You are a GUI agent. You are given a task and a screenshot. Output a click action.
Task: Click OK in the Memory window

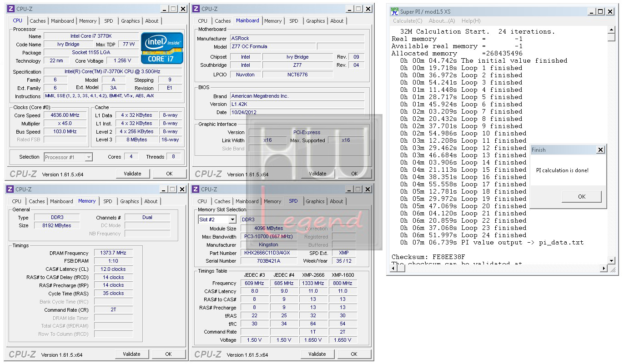point(168,354)
